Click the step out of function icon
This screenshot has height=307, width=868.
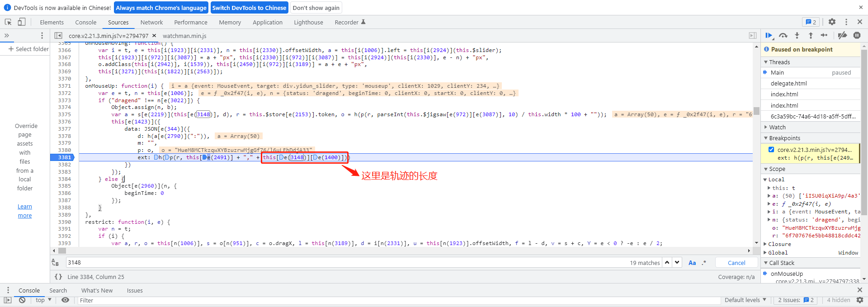click(x=811, y=36)
